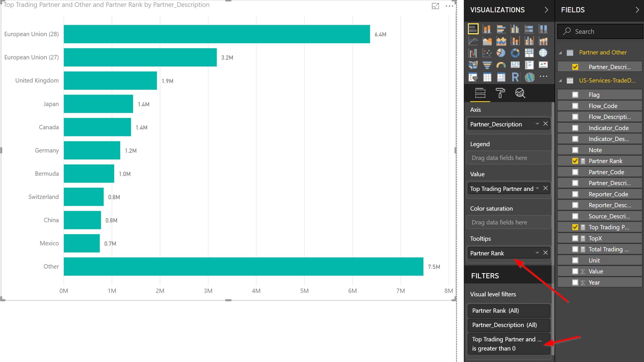Open the Partner Rank visual level filter
This screenshot has width=644, height=362.
coord(509,310)
